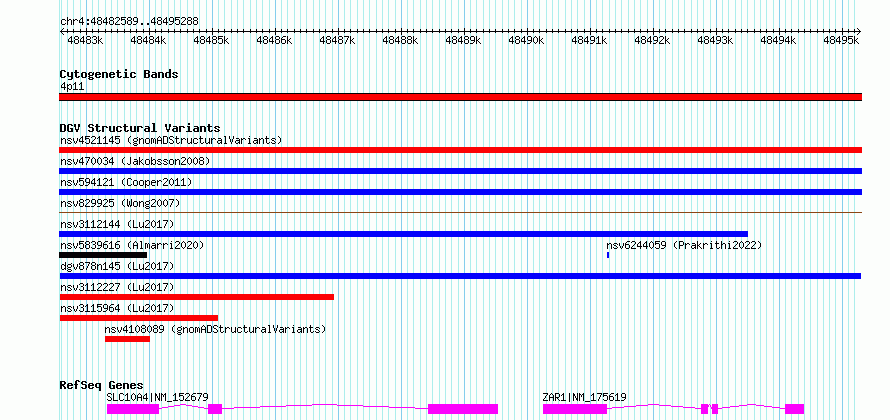Select the short red nsv4108089 variant bar
890x420 pixels.
tap(127, 339)
